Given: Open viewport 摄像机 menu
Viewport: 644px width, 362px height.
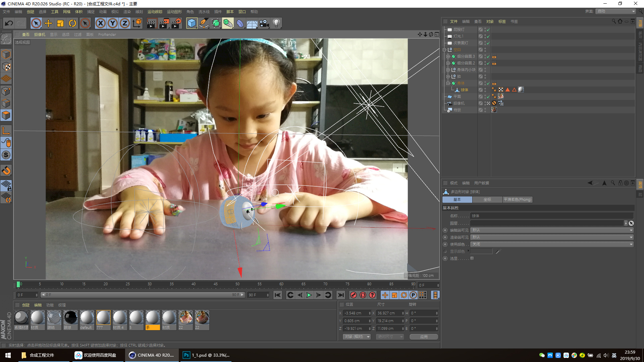Looking at the screenshot, I should point(40,35).
